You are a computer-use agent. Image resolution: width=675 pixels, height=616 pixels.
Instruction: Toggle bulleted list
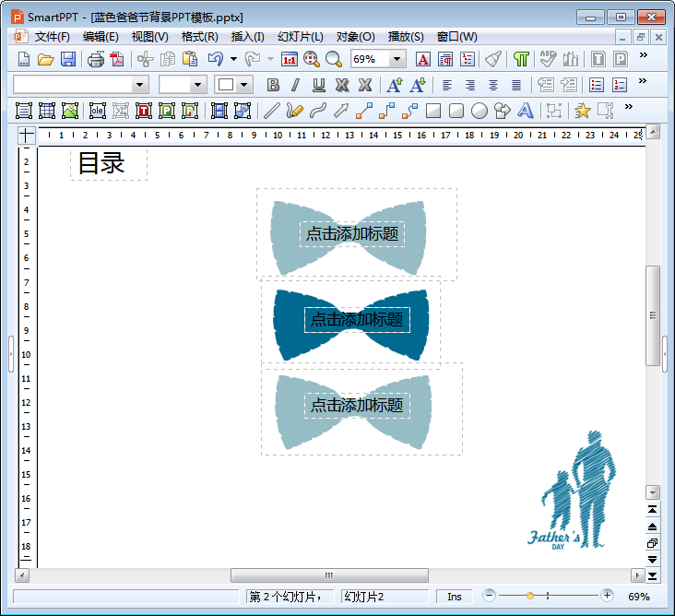click(x=597, y=85)
